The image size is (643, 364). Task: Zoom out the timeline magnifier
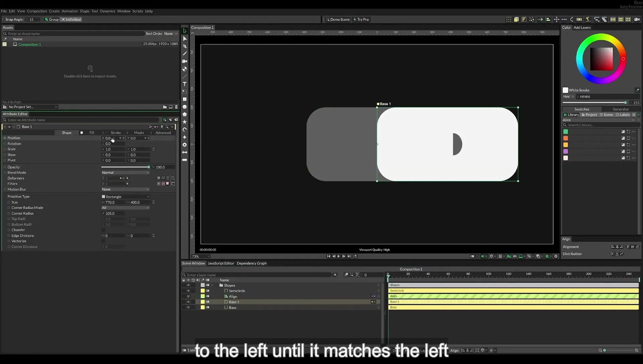[600, 350]
